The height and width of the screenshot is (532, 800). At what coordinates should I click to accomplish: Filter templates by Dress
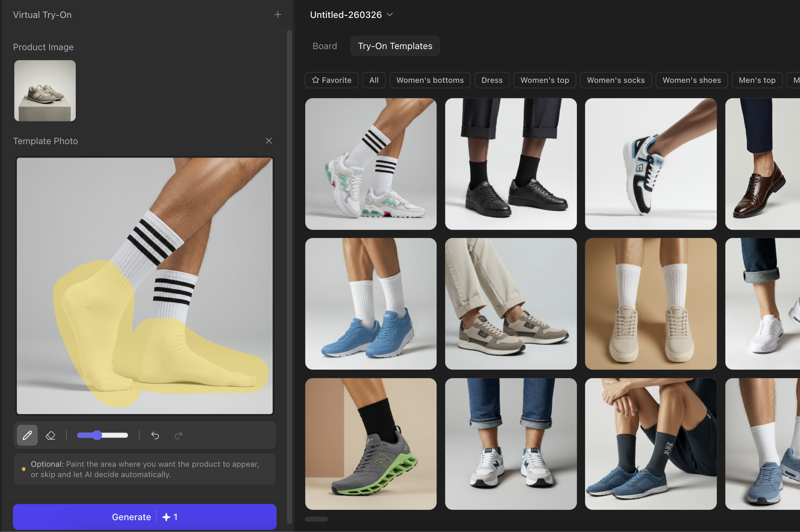pos(492,80)
